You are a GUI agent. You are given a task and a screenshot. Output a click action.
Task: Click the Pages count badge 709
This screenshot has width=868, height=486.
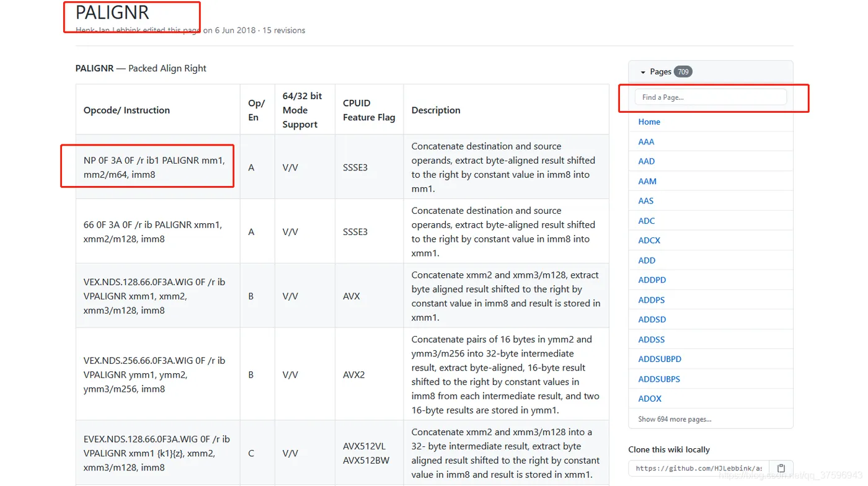683,72
